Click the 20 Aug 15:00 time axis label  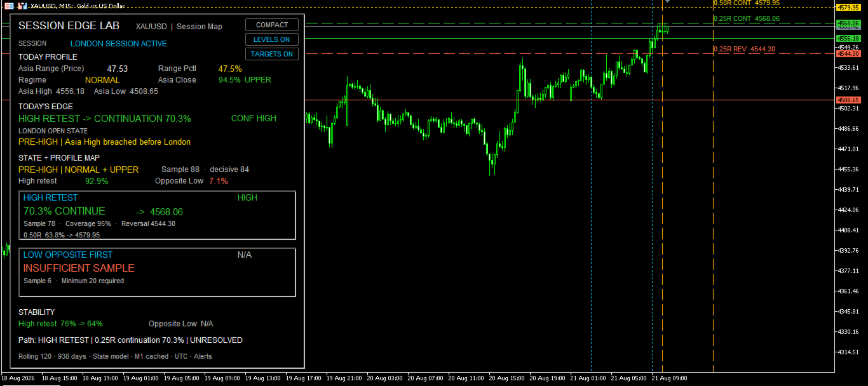click(x=506, y=378)
